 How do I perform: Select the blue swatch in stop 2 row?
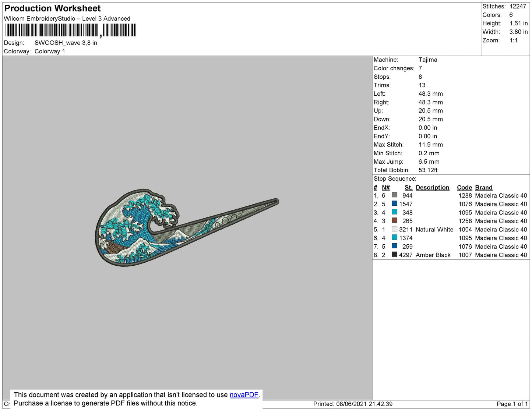coord(394,203)
